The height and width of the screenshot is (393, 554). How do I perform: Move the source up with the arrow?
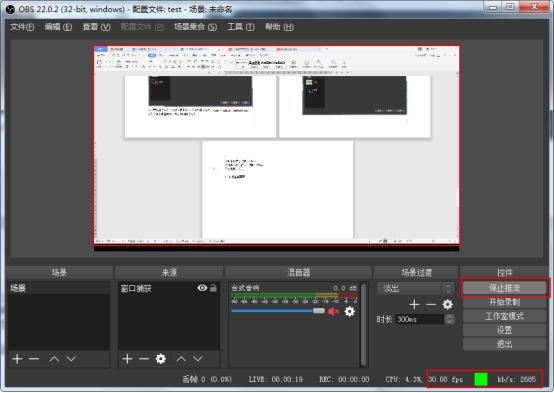click(181, 359)
